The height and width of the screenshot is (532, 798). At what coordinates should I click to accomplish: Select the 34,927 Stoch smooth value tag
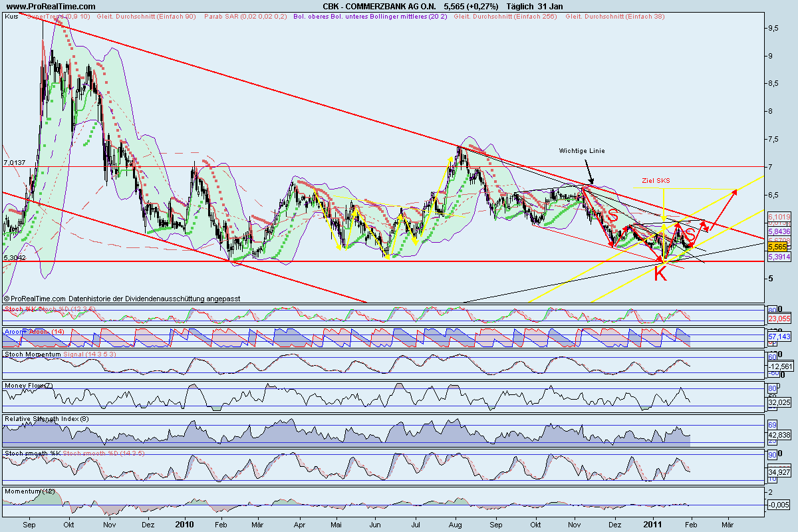click(779, 471)
